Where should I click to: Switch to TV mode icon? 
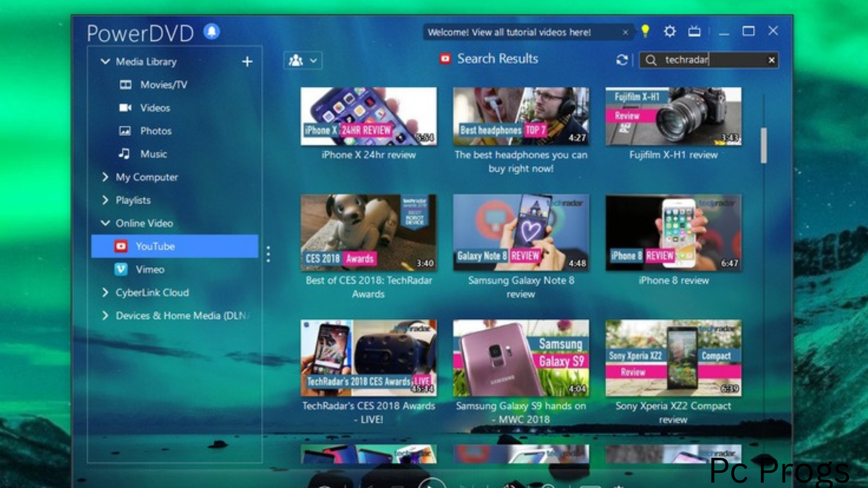tap(694, 31)
